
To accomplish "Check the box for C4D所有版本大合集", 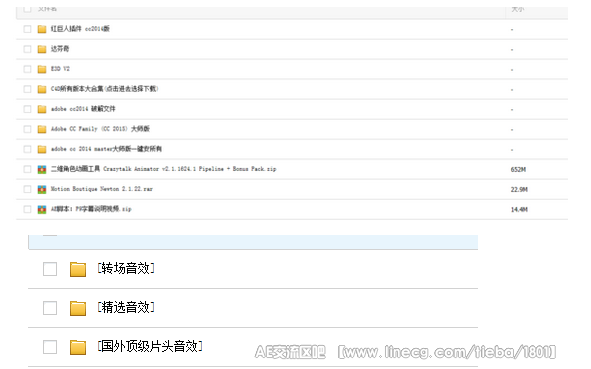I will pyautogui.click(x=27, y=89).
